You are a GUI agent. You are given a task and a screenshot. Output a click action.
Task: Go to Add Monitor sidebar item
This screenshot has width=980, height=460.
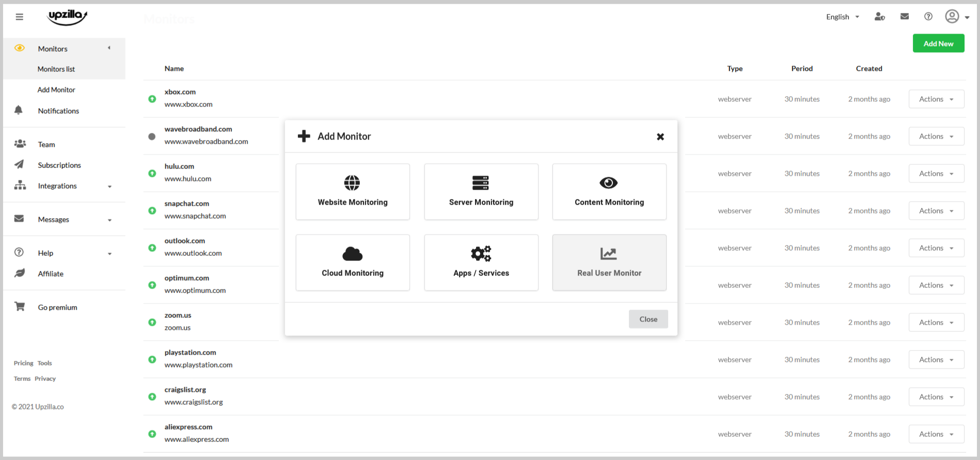pyautogui.click(x=56, y=89)
